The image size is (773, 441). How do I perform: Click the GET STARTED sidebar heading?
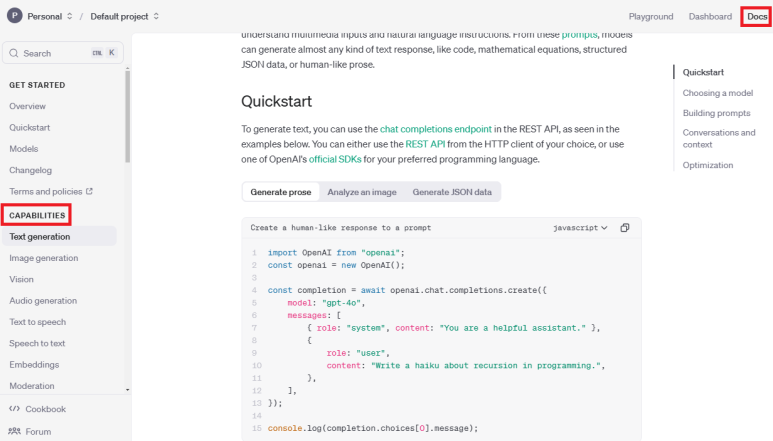37,85
